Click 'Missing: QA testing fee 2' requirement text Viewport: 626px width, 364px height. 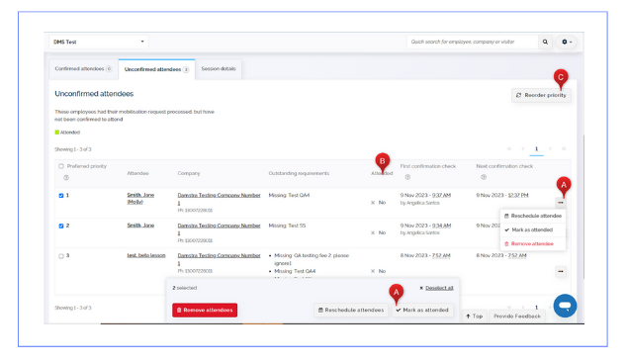click(x=312, y=259)
